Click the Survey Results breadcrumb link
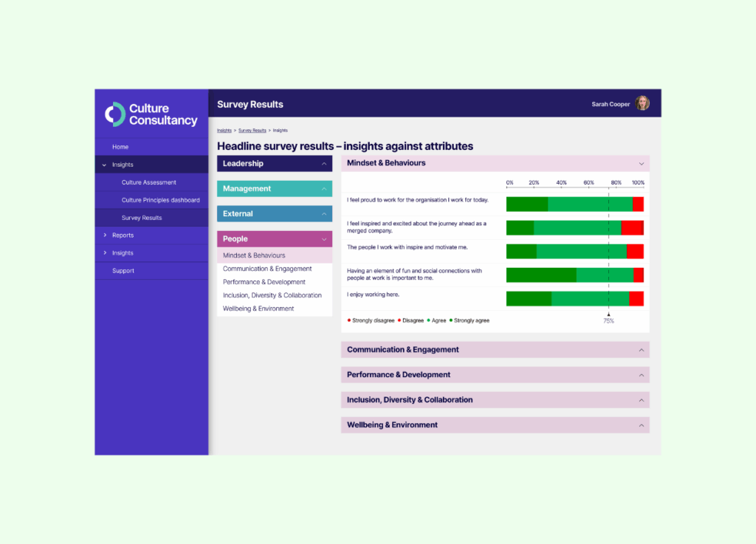 [252, 130]
